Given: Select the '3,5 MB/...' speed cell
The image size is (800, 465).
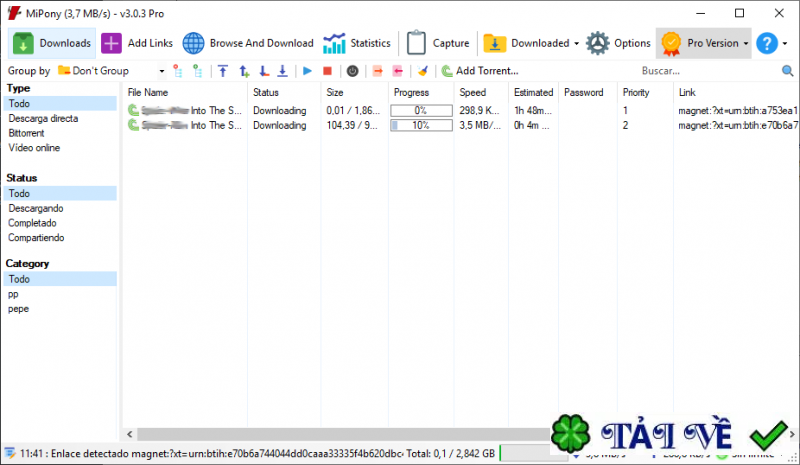Looking at the screenshot, I should coord(480,125).
